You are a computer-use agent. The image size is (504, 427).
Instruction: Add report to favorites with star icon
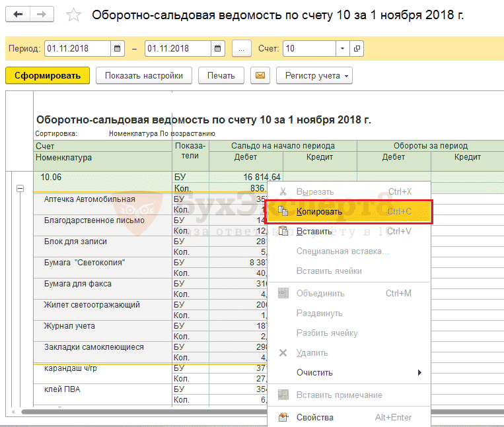click(x=75, y=15)
